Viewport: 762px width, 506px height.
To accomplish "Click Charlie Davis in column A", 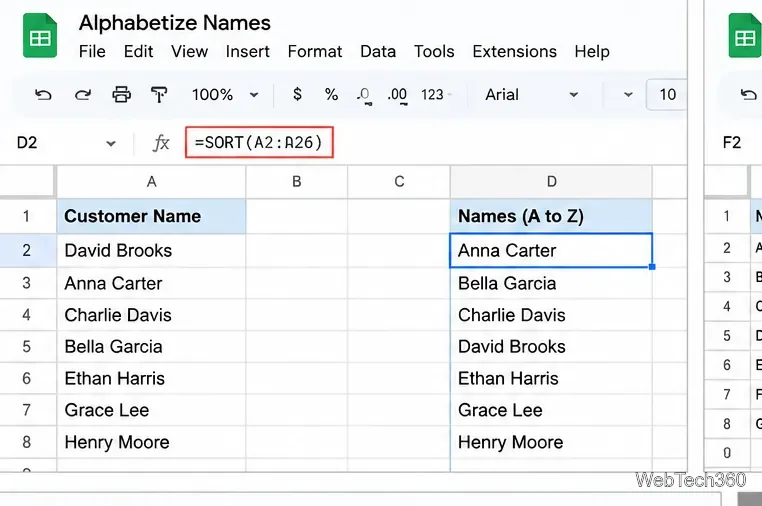I will point(151,315).
